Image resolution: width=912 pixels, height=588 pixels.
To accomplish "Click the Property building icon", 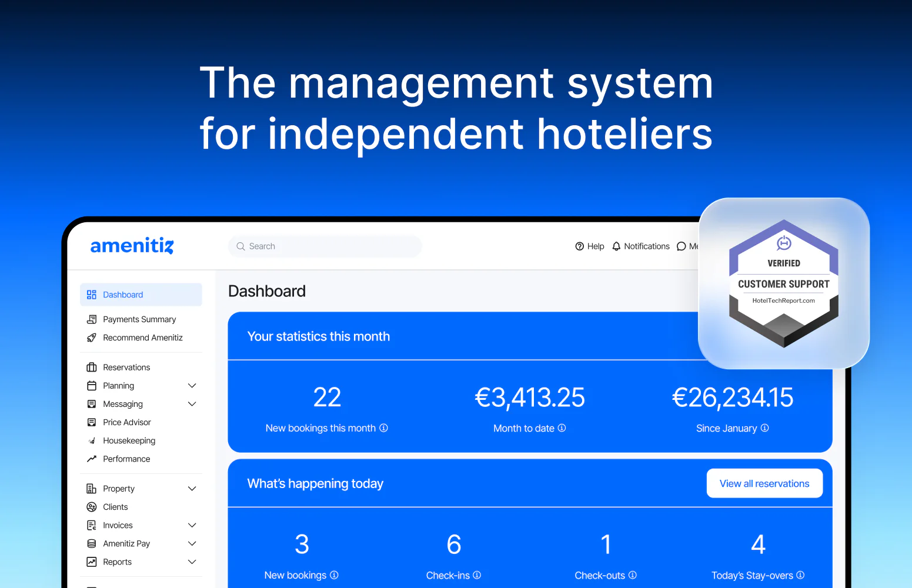I will [x=92, y=489].
